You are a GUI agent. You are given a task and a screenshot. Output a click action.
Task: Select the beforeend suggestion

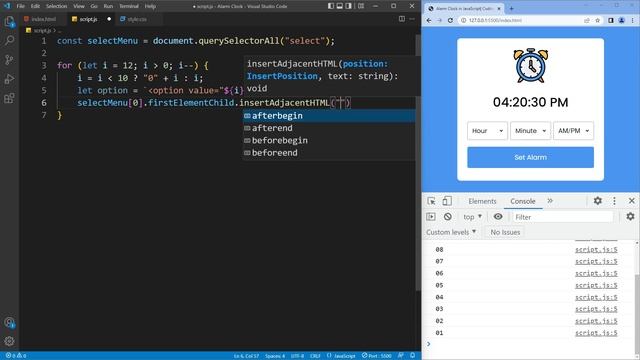tap(329, 153)
